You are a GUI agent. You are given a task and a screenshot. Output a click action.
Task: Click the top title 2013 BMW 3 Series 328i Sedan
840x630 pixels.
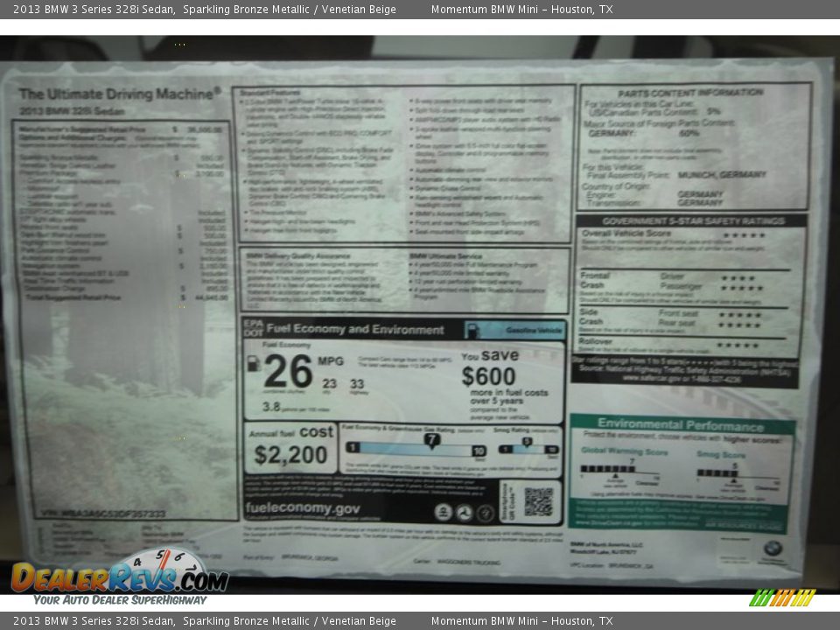point(94,10)
